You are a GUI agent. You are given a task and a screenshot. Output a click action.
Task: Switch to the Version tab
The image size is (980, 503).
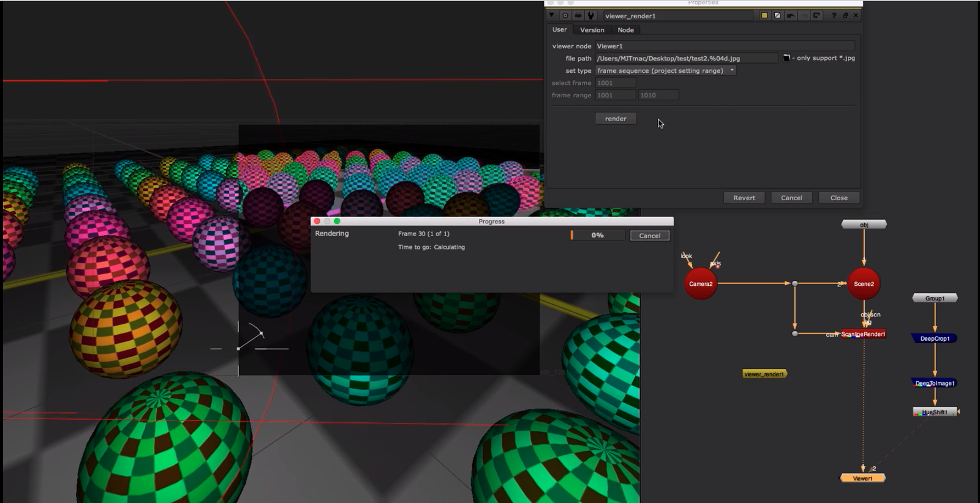pos(592,30)
